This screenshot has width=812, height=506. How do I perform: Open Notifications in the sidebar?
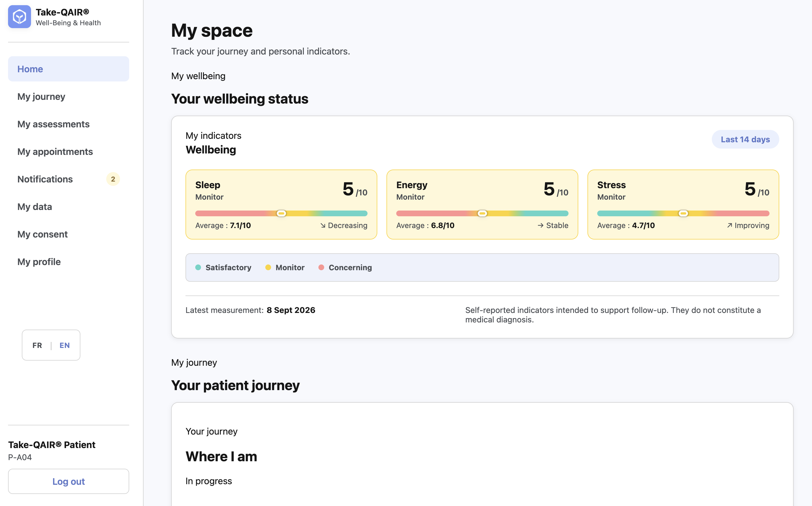tap(68, 179)
